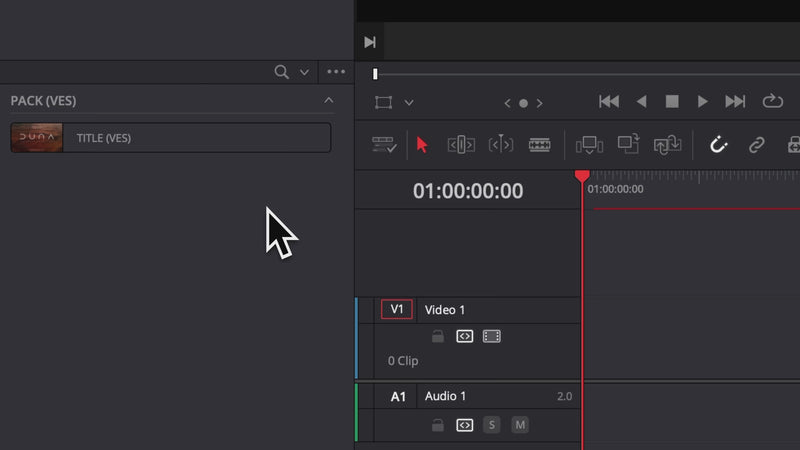Mute the Audio 1 track
Viewport: 800px width, 450px height.
pyautogui.click(x=520, y=424)
